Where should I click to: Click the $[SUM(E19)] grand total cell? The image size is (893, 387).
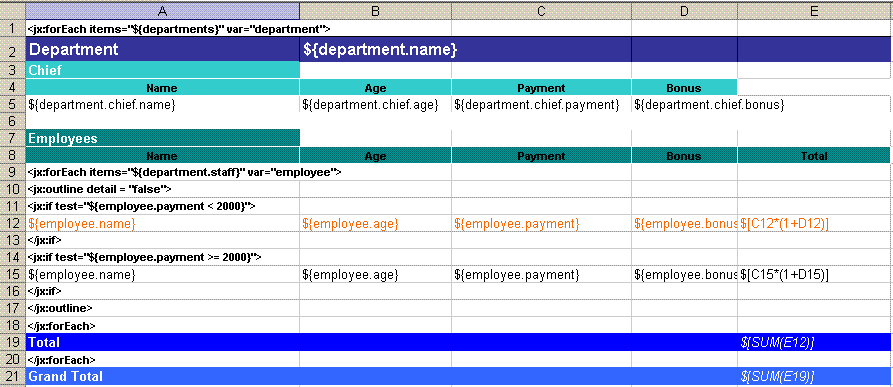point(815,376)
